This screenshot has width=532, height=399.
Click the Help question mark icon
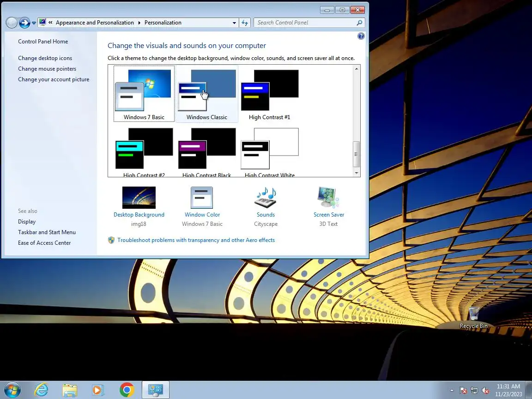[x=361, y=36]
